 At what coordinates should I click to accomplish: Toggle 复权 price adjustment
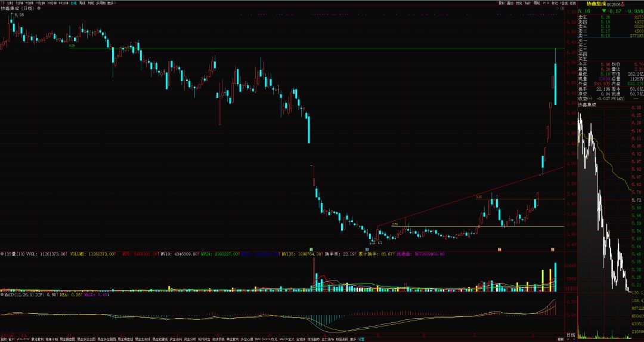coord(501,3)
